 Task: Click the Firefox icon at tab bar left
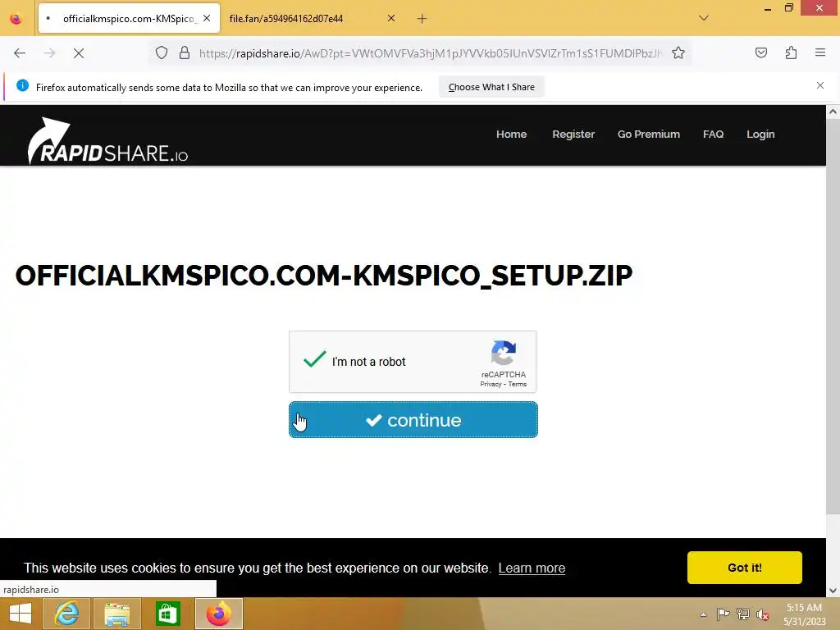pos(16,19)
